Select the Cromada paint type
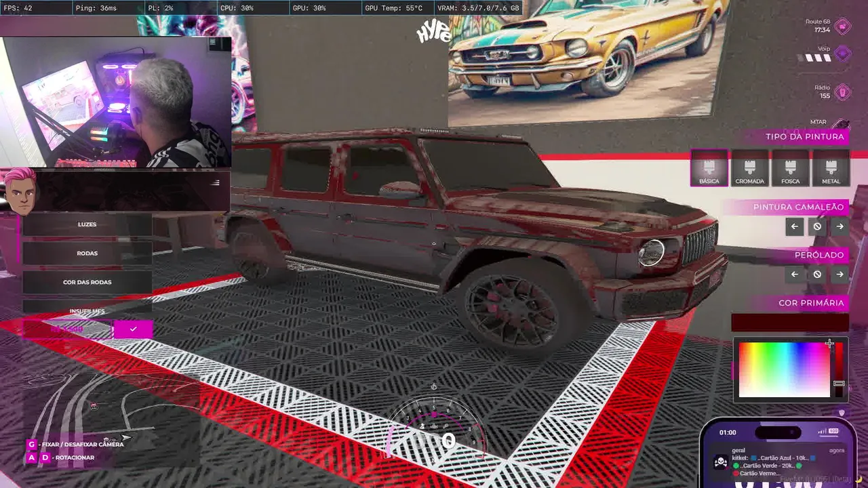This screenshot has height=488, width=868. (x=750, y=167)
